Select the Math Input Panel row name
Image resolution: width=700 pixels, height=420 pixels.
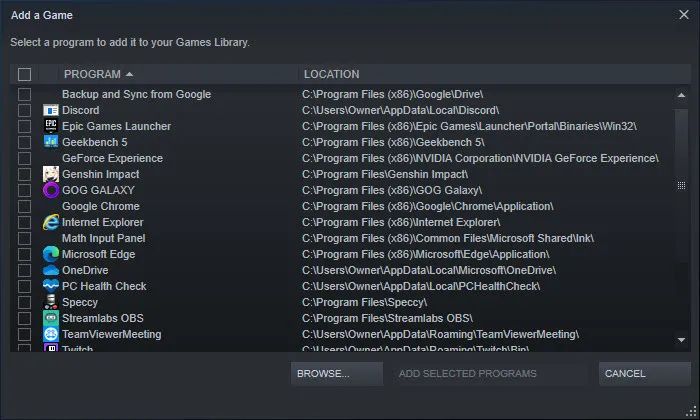tap(104, 238)
